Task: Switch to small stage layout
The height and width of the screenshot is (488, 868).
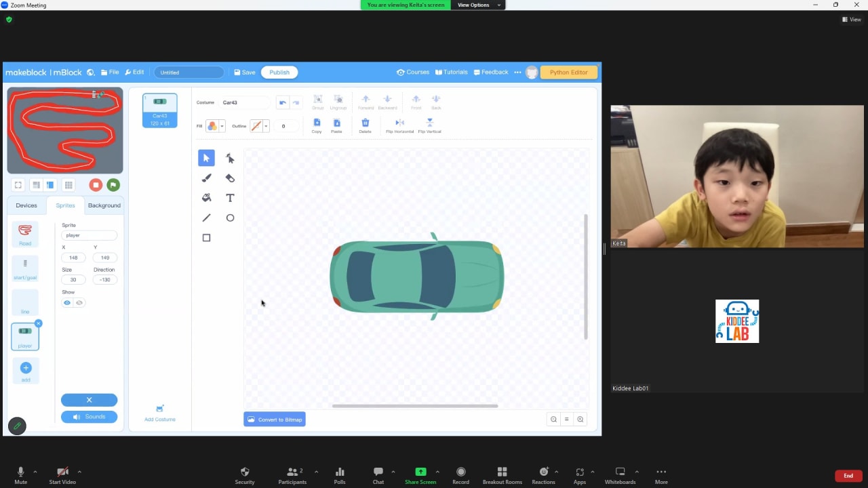Action: [x=36, y=185]
